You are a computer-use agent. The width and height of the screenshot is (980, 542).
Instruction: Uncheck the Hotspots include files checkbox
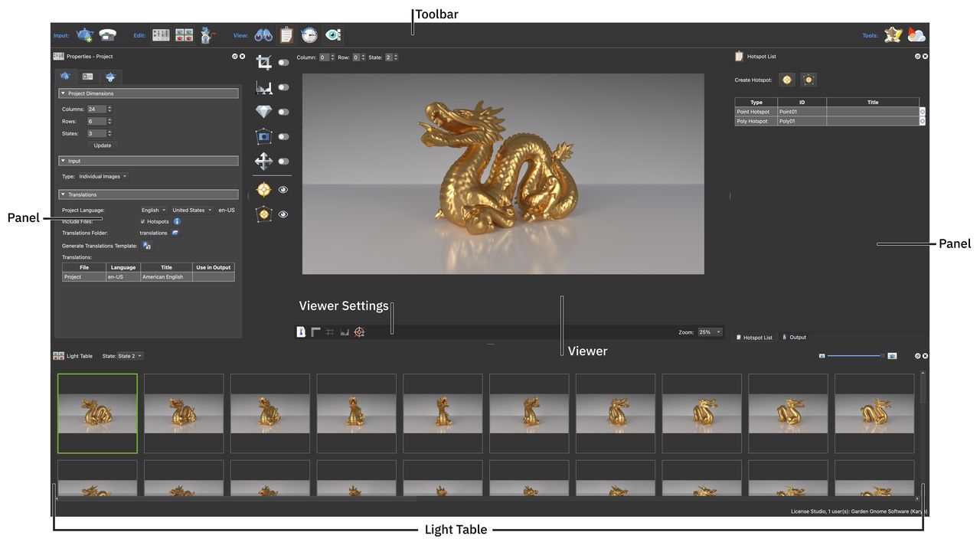click(142, 221)
